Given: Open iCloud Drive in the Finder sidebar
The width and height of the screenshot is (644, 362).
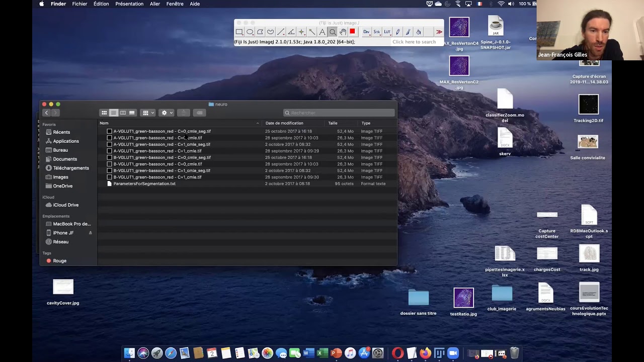Looking at the screenshot, I should [66, 205].
